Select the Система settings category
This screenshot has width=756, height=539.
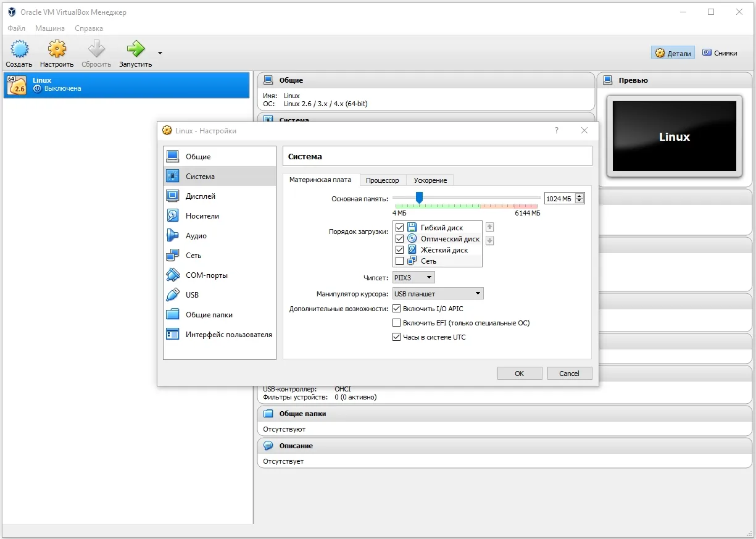tap(220, 177)
